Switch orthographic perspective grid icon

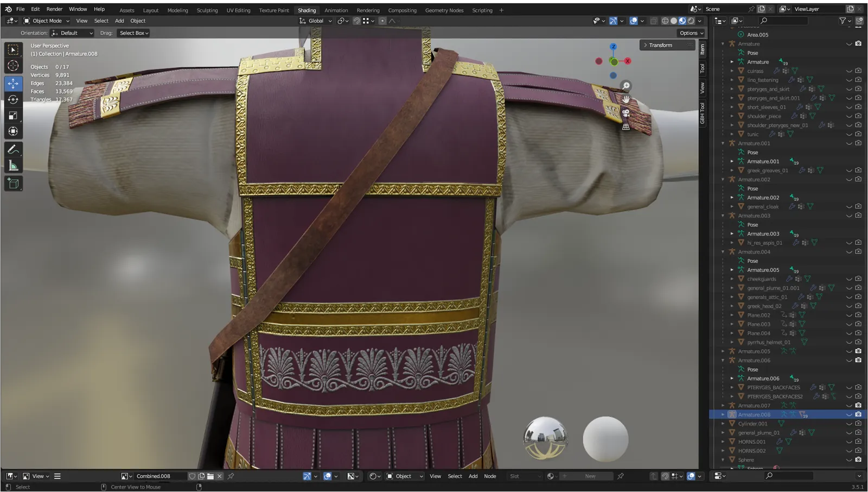pos(626,127)
